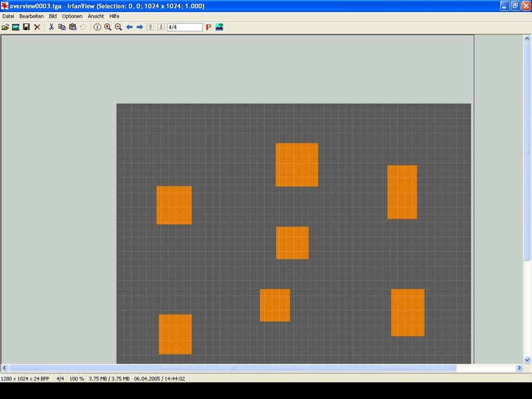The image size is (532, 399).
Task: Click the vertical scrollbar thumb
Action: pos(527,152)
